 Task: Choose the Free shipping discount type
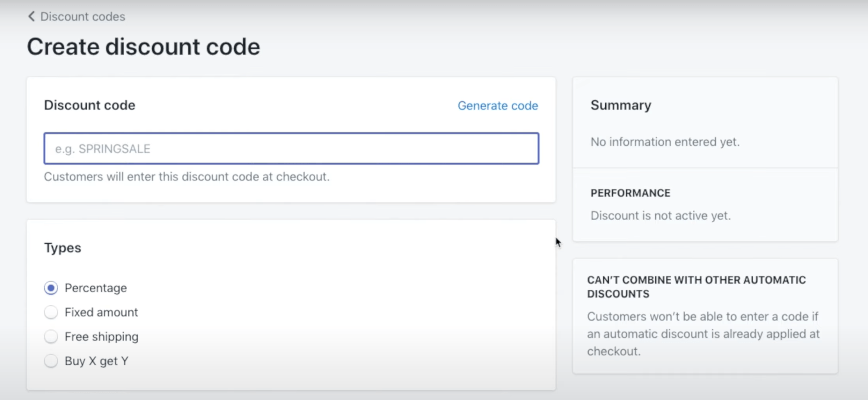click(51, 336)
